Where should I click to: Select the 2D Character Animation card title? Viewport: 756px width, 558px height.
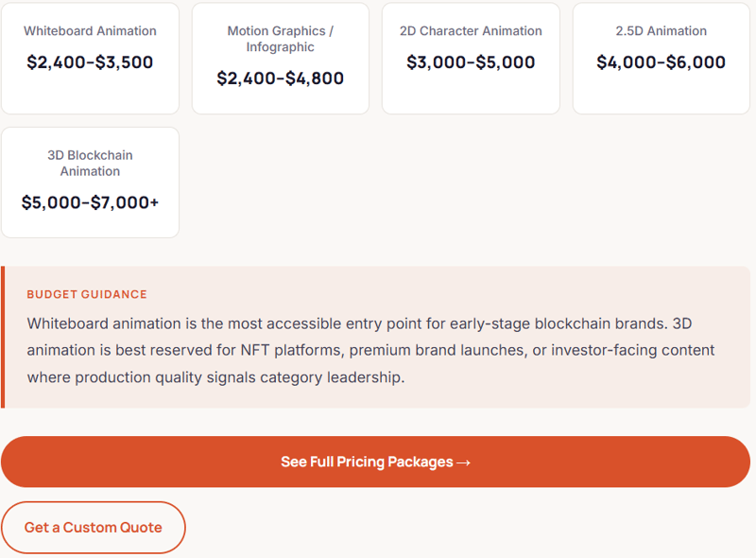(x=471, y=31)
